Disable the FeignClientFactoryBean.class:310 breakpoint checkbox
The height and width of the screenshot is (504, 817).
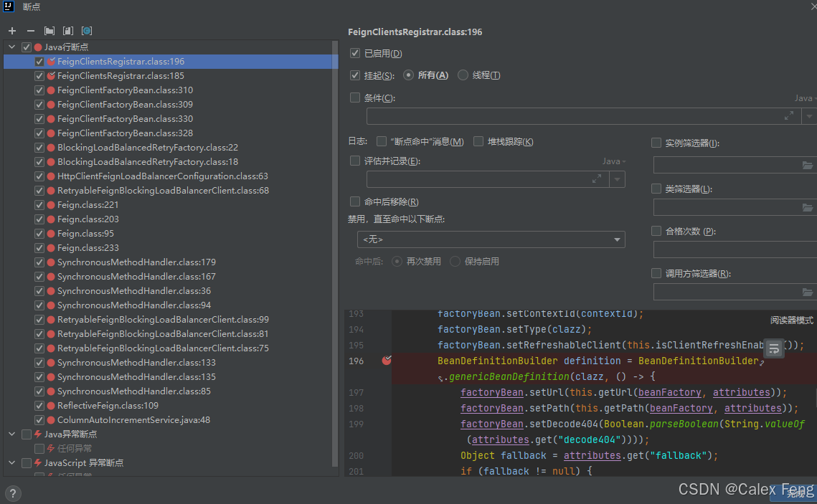(x=39, y=90)
